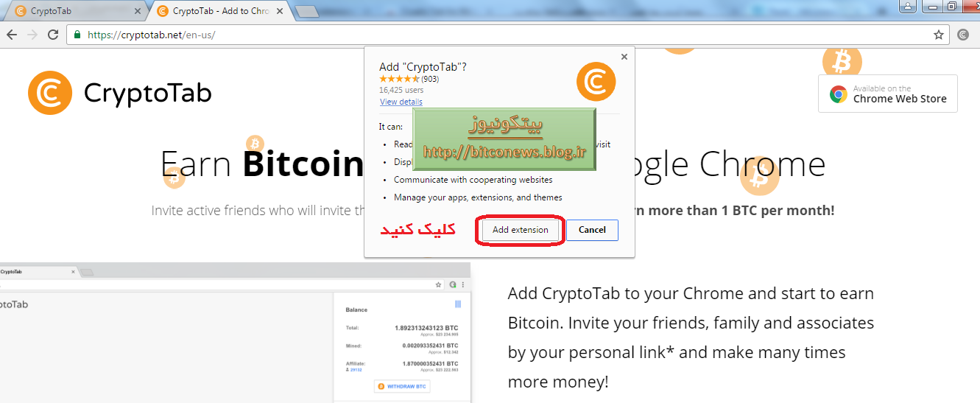Click the Add extension button

click(521, 230)
